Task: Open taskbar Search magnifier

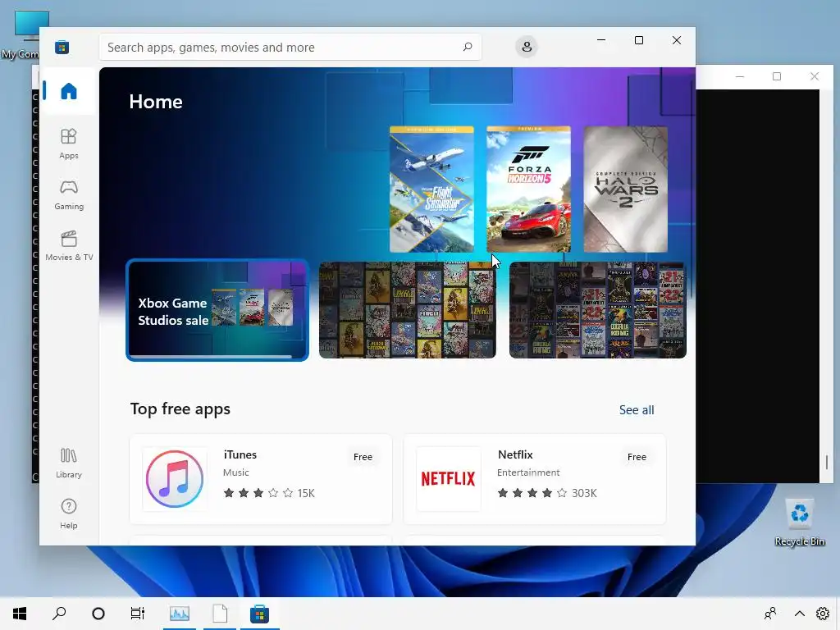Action: pos(59,614)
